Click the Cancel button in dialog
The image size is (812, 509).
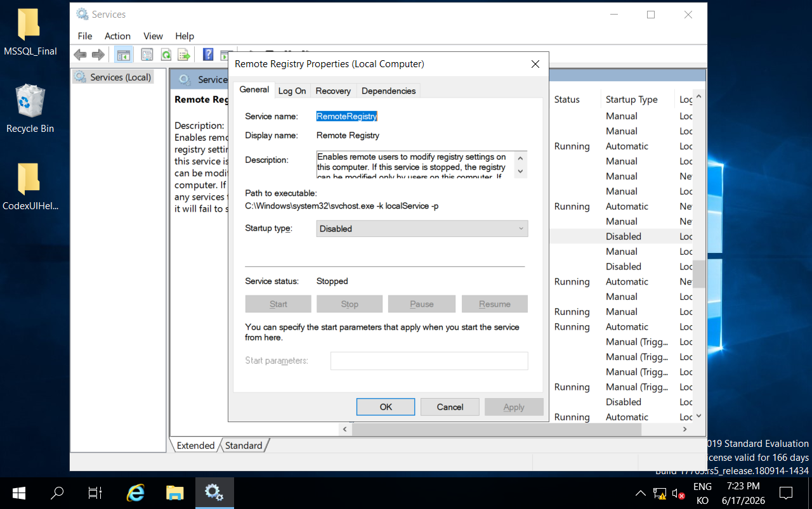pos(450,407)
